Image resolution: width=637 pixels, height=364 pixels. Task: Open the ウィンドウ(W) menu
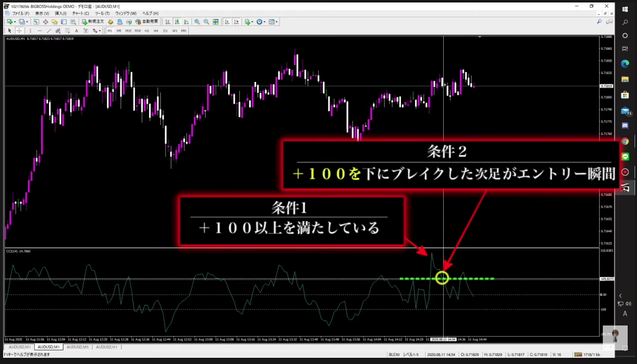click(126, 14)
